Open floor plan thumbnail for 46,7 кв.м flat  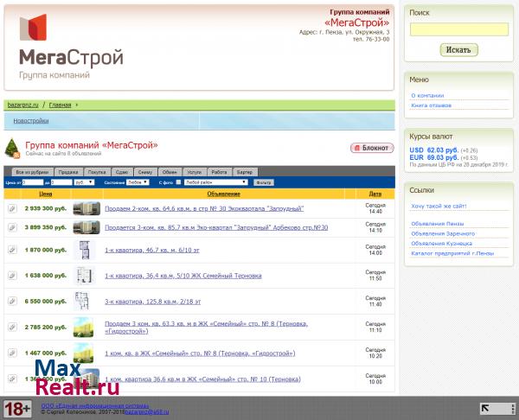[85, 250]
